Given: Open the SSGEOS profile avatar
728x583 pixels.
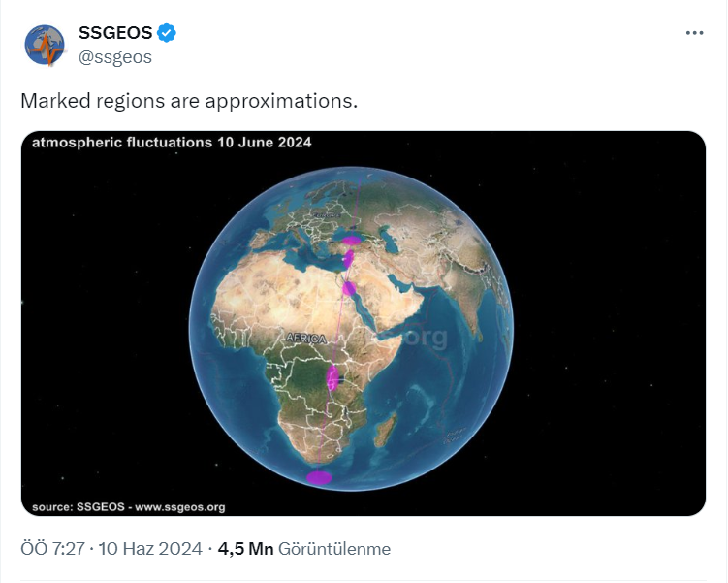Looking at the screenshot, I should coord(45,45).
